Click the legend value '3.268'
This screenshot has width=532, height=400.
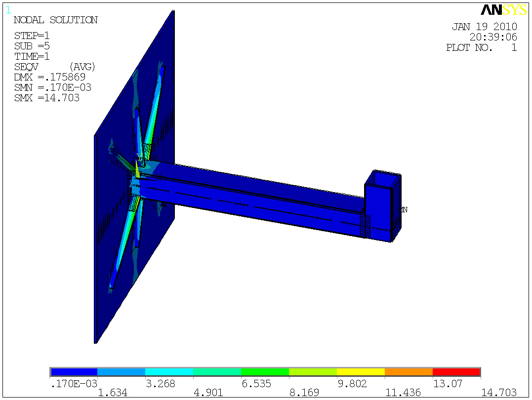click(161, 384)
